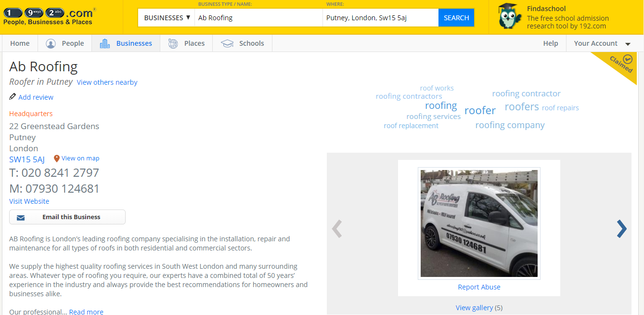Image resolution: width=644 pixels, height=315 pixels.
Task: Select the People tab's head icon
Action: click(50, 43)
